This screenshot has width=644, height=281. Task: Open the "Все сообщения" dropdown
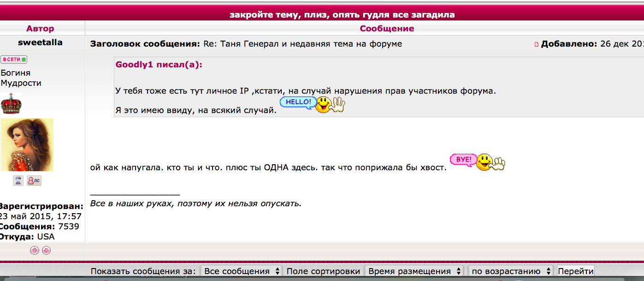point(242,271)
